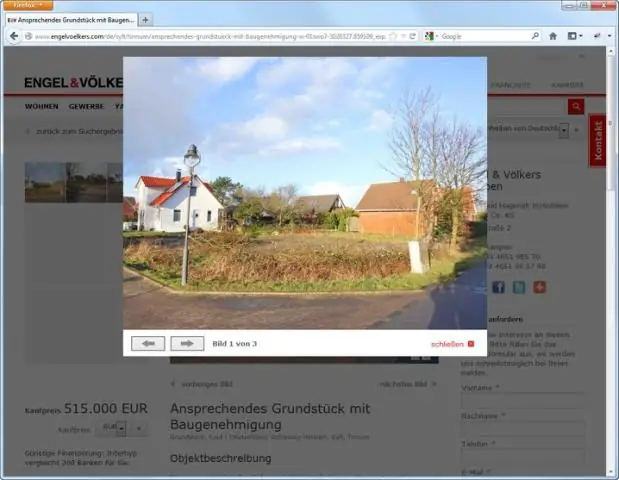Go back to search results link
This screenshot has height=480, width=619.
(x=75, y=131)
